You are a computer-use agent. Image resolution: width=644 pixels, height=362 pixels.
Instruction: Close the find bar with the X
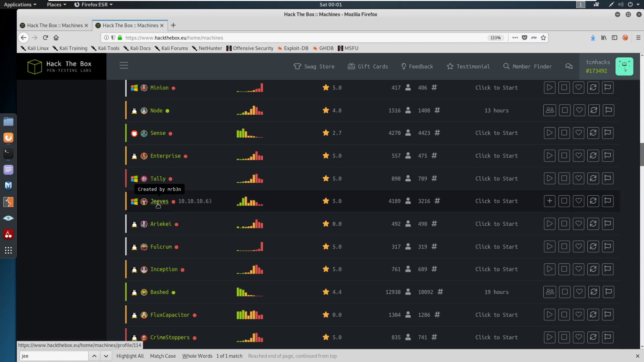(638, 356)
